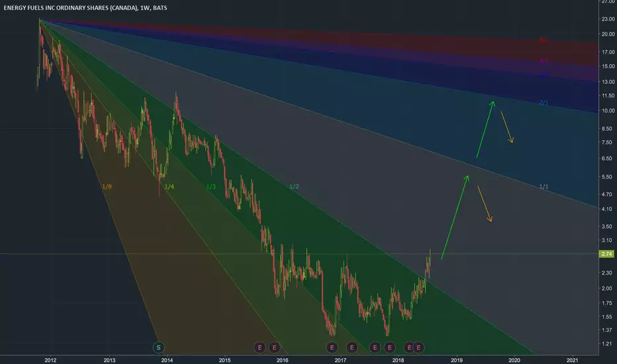
Task: Click the 2016 label on the time axis
Action: (282, 360)
